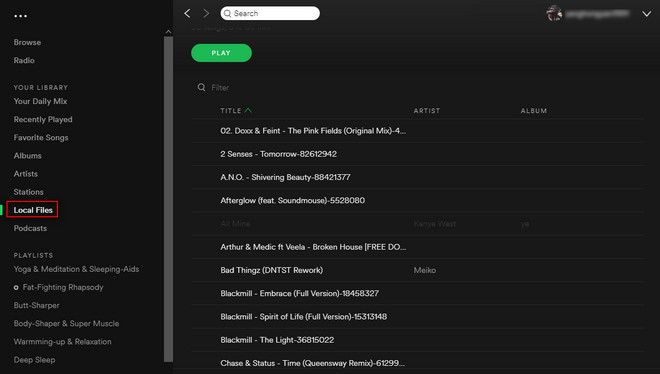Click the sidebar scroll up arrow
Image resolution: width=660 pixels, height=374 pixels.
168,32
